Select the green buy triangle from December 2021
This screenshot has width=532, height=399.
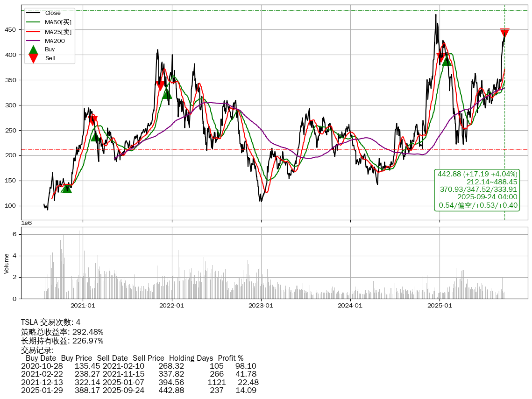click(167, 94)
